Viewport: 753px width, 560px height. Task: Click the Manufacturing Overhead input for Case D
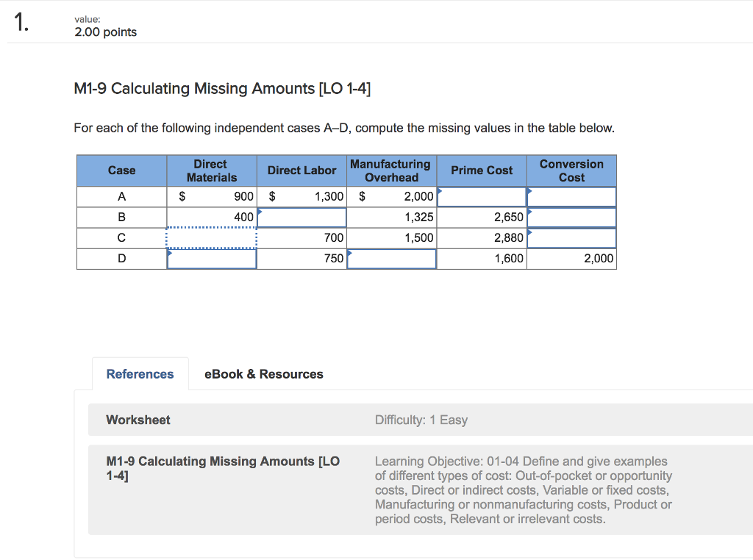(391, 258)
